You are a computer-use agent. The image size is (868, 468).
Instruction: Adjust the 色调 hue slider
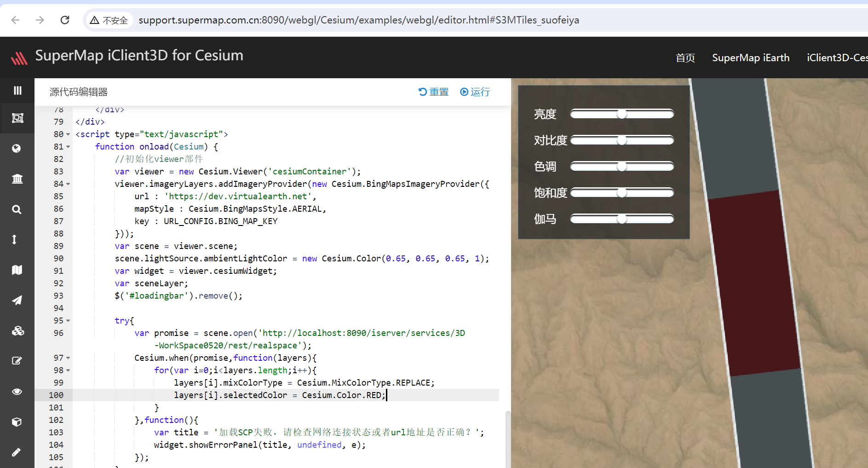[x=622, y=166]
